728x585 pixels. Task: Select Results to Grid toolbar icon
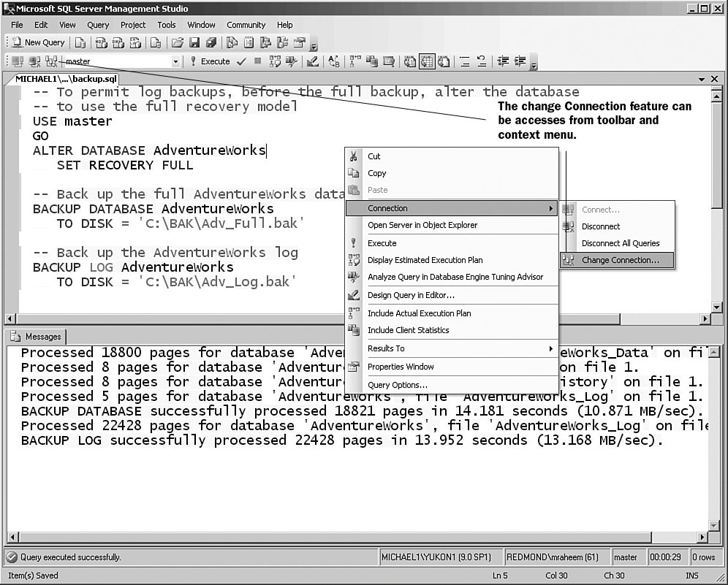427,61
